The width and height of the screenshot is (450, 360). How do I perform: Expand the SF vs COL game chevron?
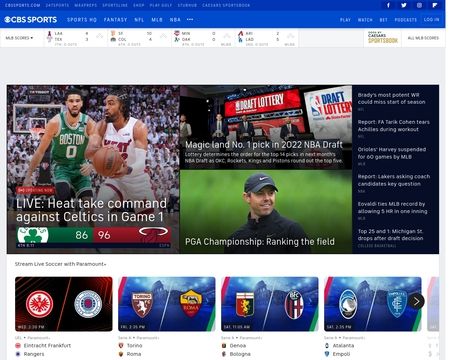tap(163, 36)
